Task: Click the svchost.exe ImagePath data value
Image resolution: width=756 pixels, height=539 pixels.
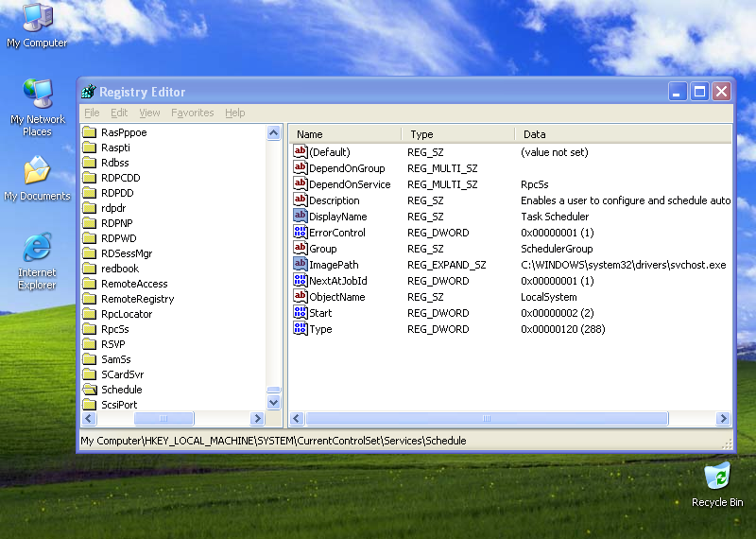Action: (x=623, y=265)
